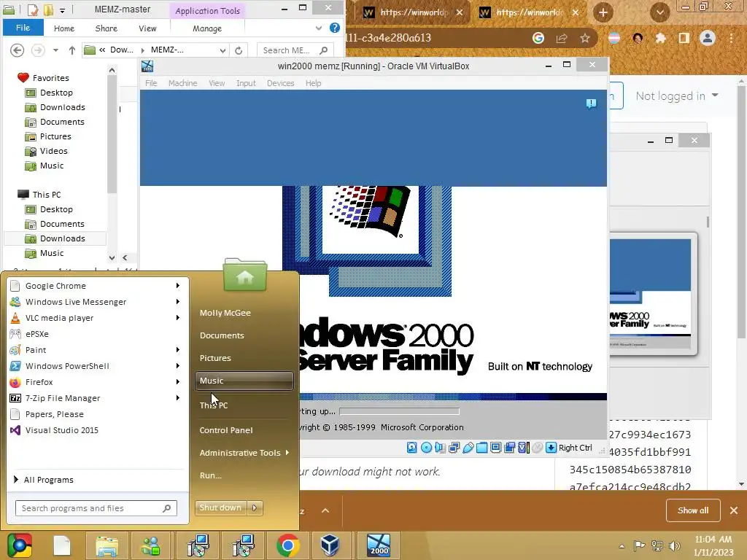Click the Explorer Up one level arrow
The height and width of the screenshot is (560, 747).
pyautogui.click(x=72, y=50)
